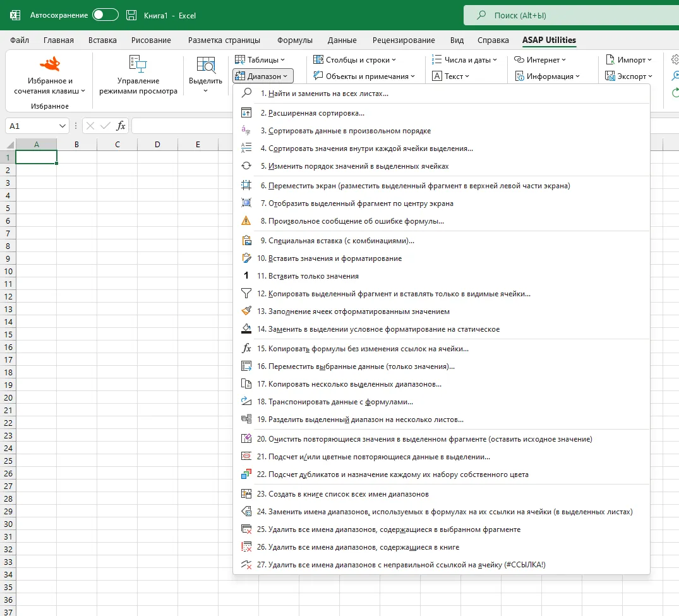Click the random-order sort icon in item 3
This screenshot has height=616, width=679.
pos(246,130)
